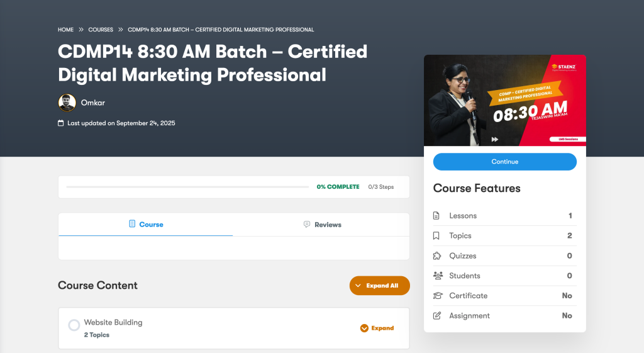Click the chevron icon in Expand All
The image size is (644, 353).
[358, 286]
